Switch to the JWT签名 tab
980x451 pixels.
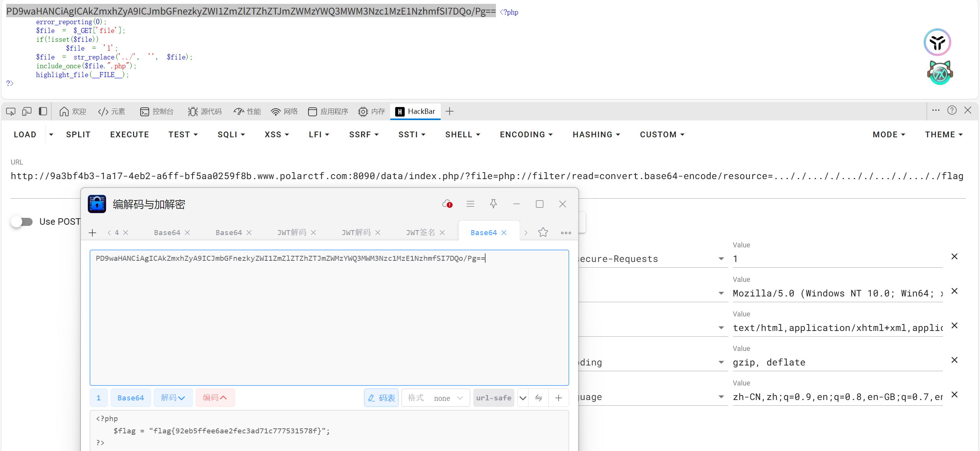click(x=420, y=232)
